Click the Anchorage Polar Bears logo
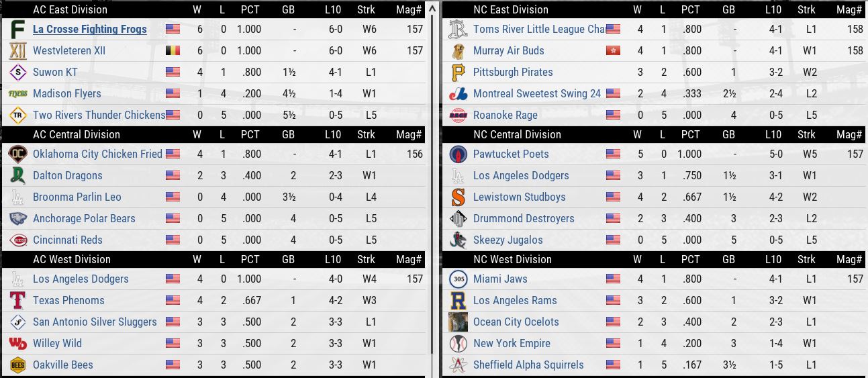 [18, 218]
